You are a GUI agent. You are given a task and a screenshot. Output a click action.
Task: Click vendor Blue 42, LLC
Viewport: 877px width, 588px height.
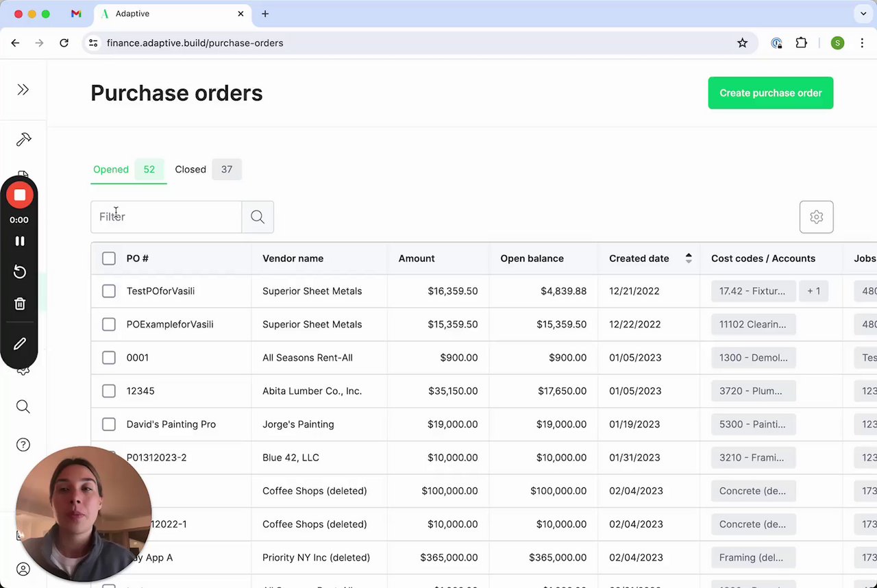pos(291,457)
